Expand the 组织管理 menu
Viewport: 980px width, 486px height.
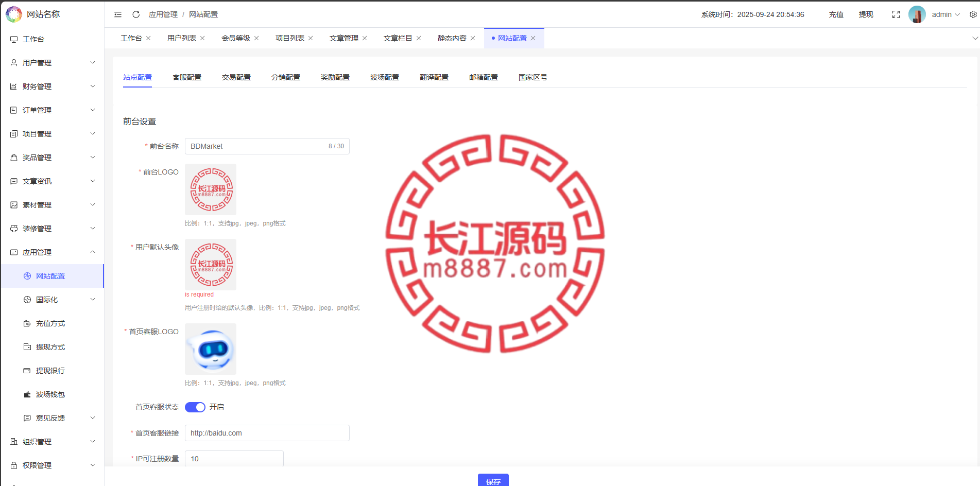click(x=52, y=442)
